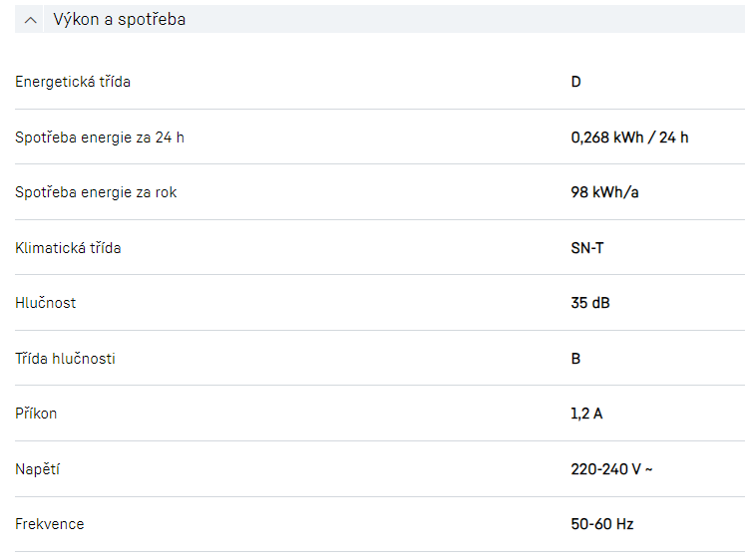Select the "Spotřeba energie za rok" label
The image size is (745, 560).
(x=96, y=192)
